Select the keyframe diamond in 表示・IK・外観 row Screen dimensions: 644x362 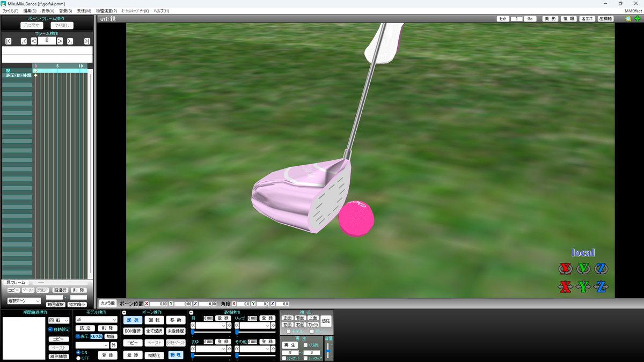pos(36,75)
